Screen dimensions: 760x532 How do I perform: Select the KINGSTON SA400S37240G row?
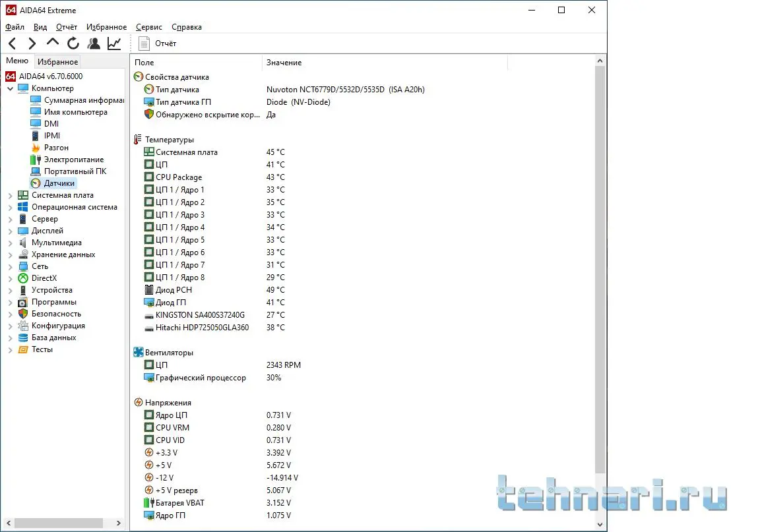click(214, 315)
